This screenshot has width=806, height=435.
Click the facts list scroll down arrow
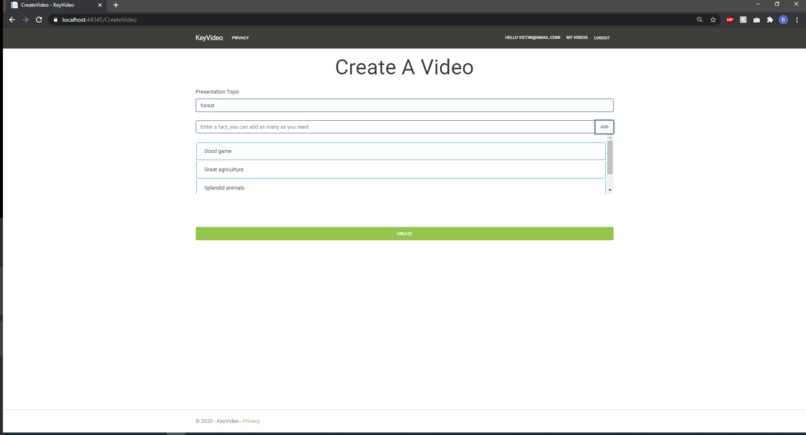click(610, 190)
